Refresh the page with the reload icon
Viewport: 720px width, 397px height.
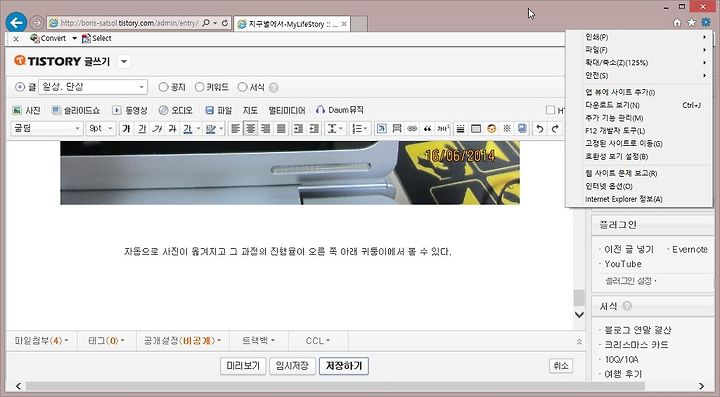click(225, 22)
